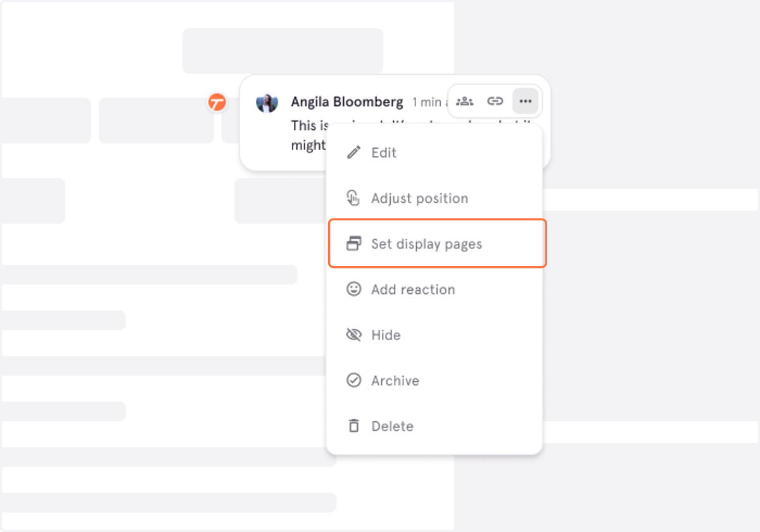Click the stacked pages icon
The width and height of the screenshot is (760, 532).
pyautogui.click(x=353, y=244)
